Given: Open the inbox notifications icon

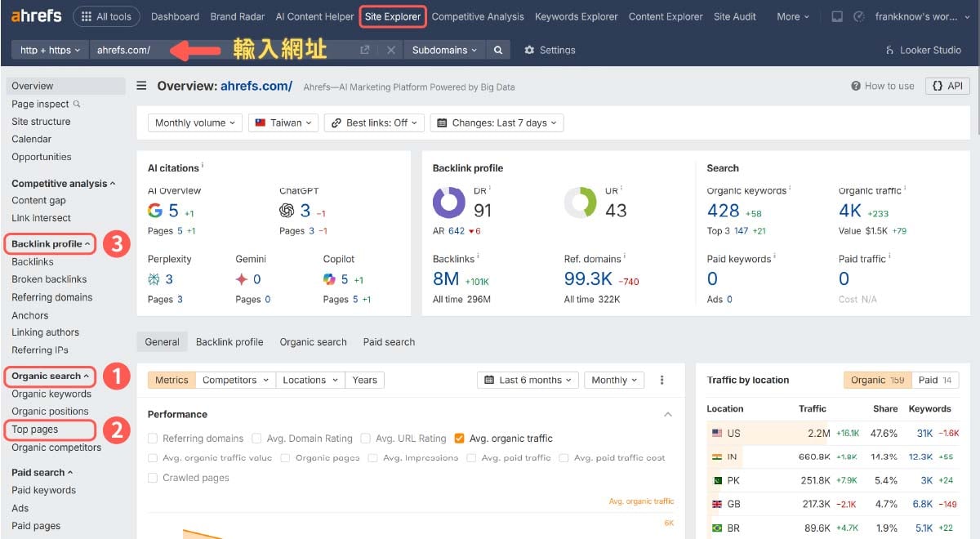Looking at the screenshot, I should click(837, 16).
